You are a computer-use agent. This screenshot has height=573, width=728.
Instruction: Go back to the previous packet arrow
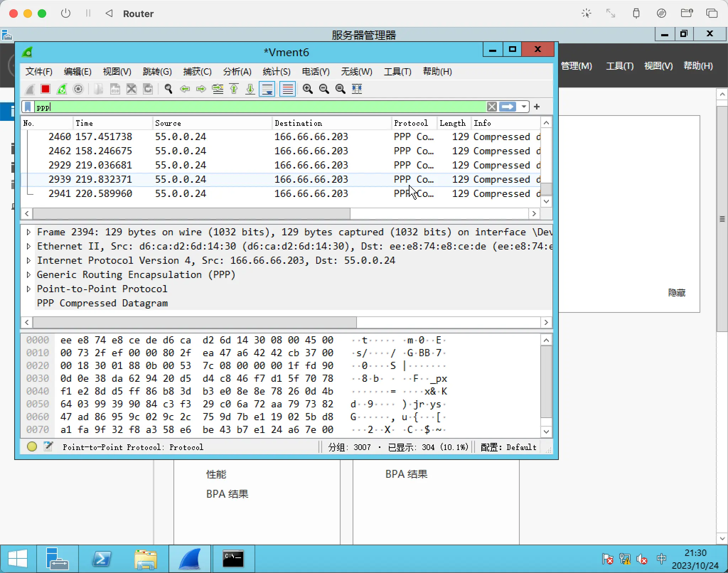coord(185,89)
